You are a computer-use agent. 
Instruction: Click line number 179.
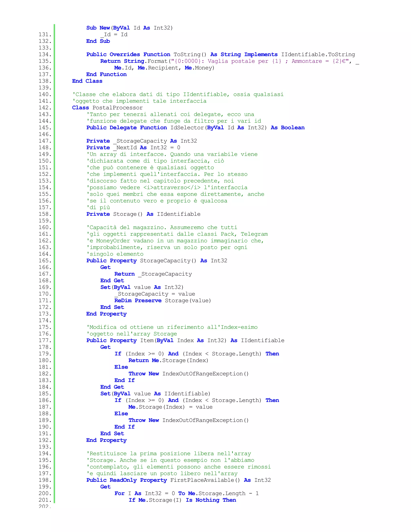coord(45,354)
